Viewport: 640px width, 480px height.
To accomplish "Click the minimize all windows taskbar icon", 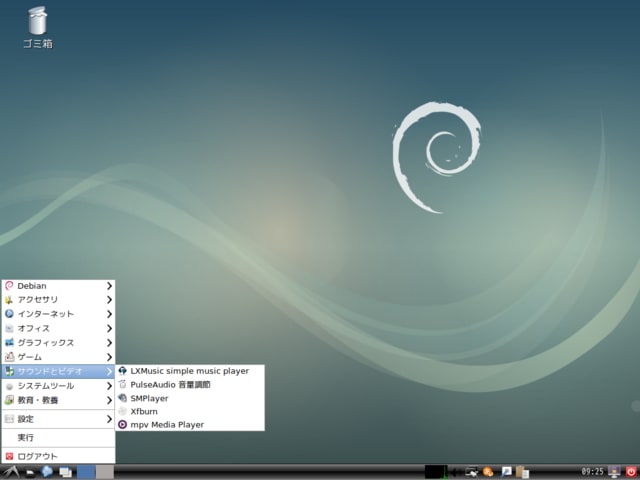I will (x=65, y=472).
